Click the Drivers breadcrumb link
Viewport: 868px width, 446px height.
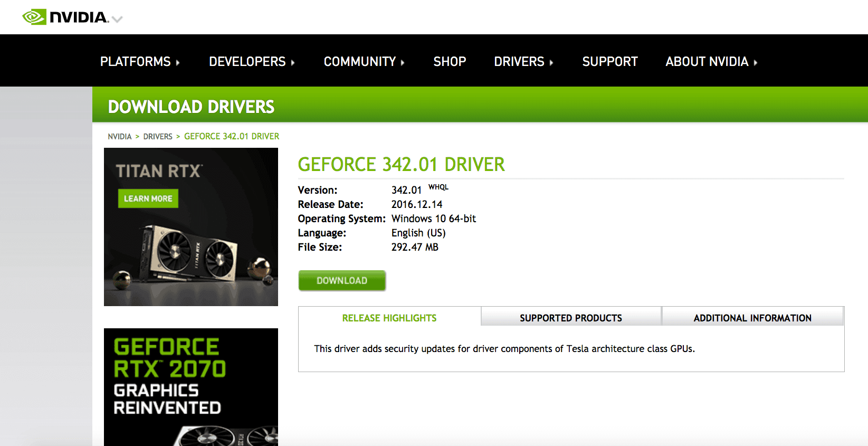158,137
